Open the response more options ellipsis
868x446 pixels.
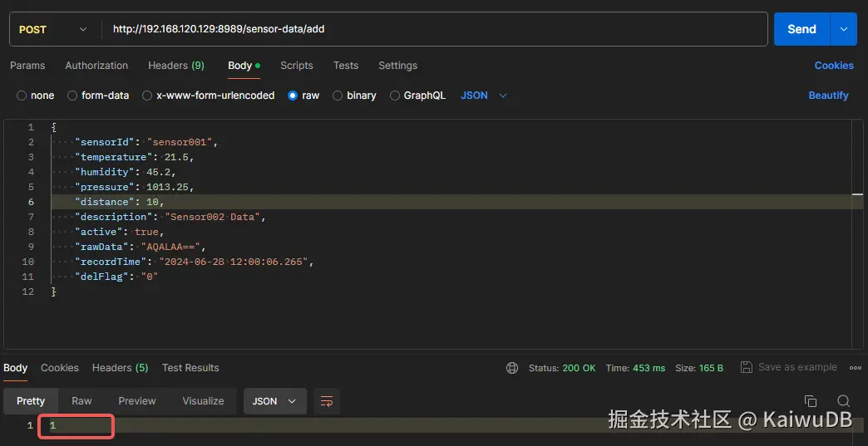click(x=856, y=368)
